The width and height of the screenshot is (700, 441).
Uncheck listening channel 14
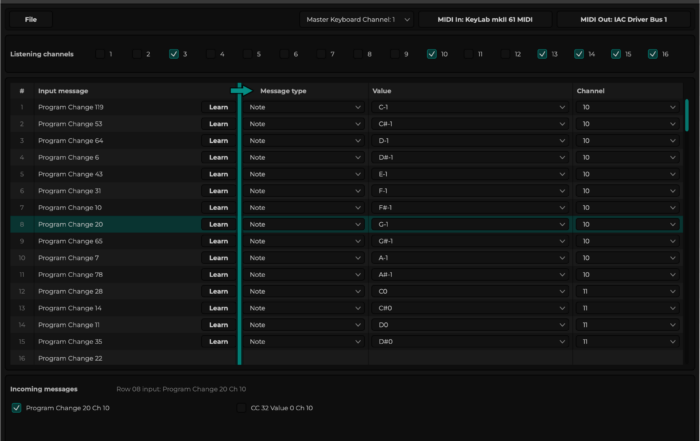point(579,54)
